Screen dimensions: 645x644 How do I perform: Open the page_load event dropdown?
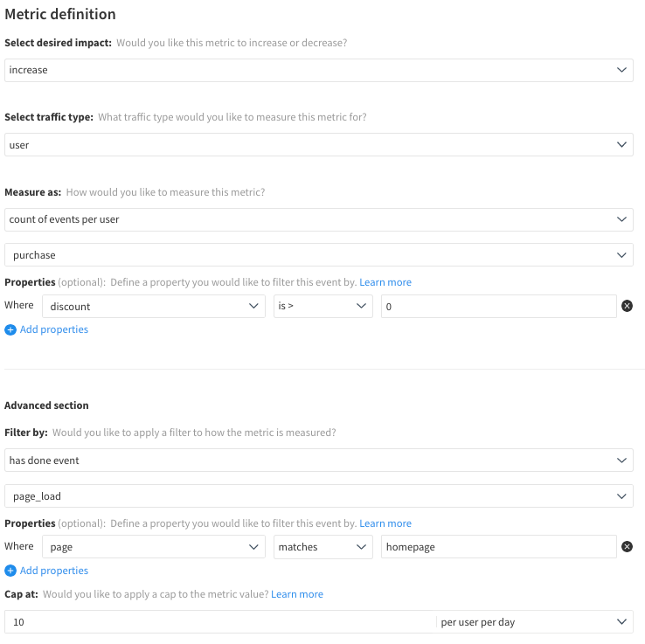tap(318, 496)
